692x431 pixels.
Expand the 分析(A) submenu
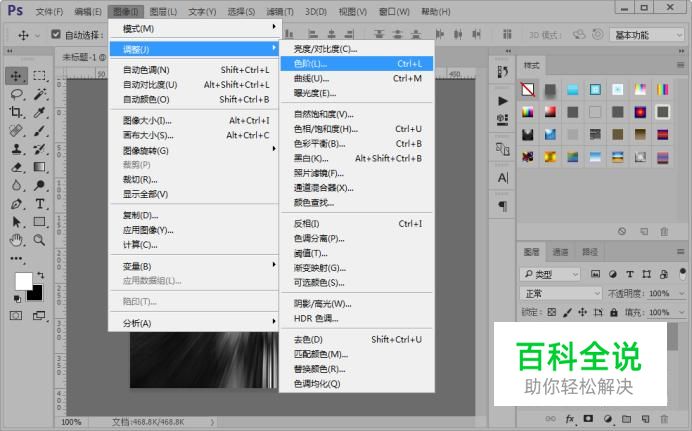[194, 323]
